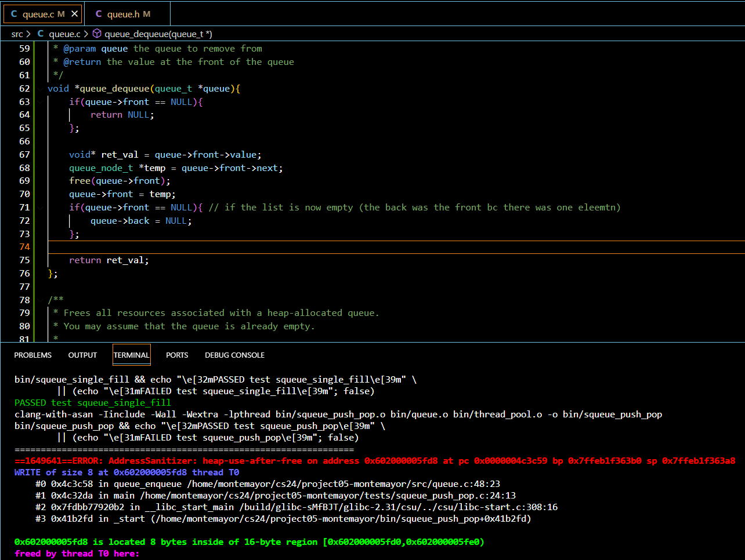Image resolution: width=745 pixels, height=560 pixels.
Task: Expand the src folder breadcrumb
Action: (17, 34)
